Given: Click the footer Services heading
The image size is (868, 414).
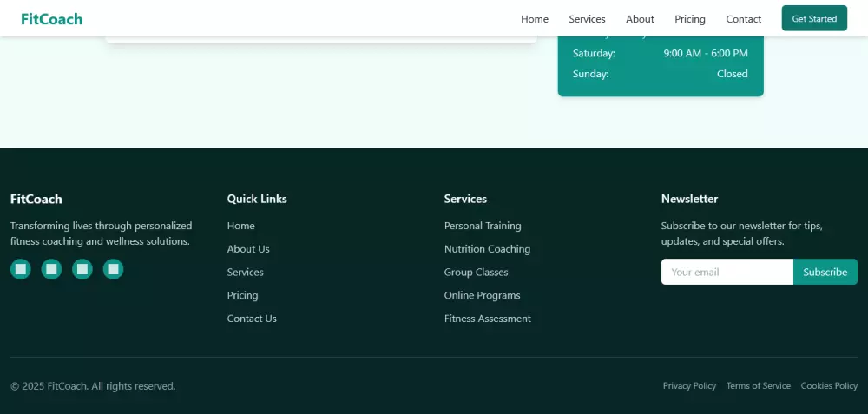Looking at the screenshot, I should (x=465, y=199).
